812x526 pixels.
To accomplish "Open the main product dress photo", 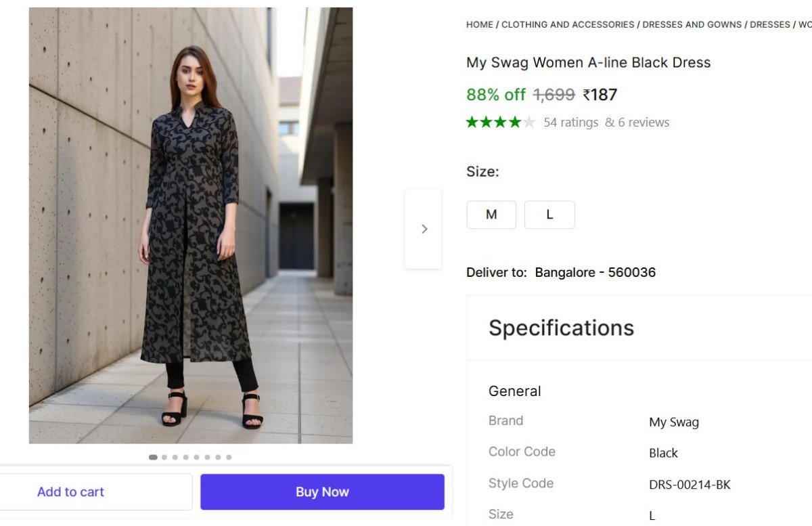I will (x=191, y=225).
